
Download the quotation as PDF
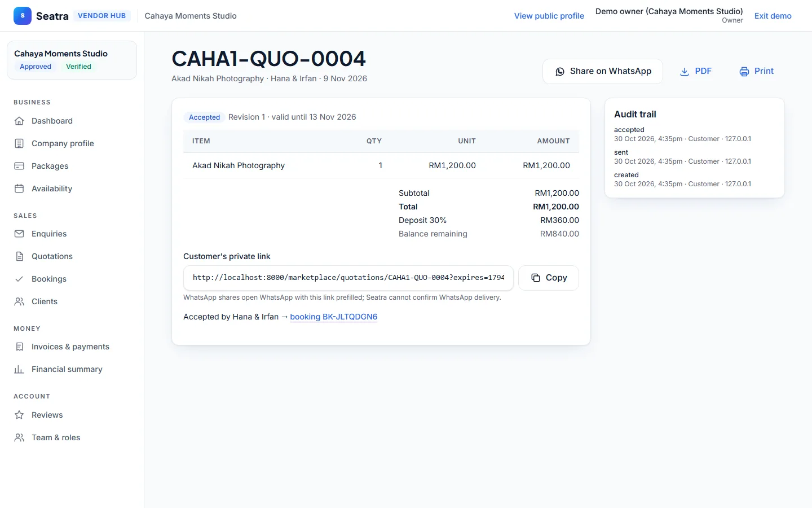(696, 71)
